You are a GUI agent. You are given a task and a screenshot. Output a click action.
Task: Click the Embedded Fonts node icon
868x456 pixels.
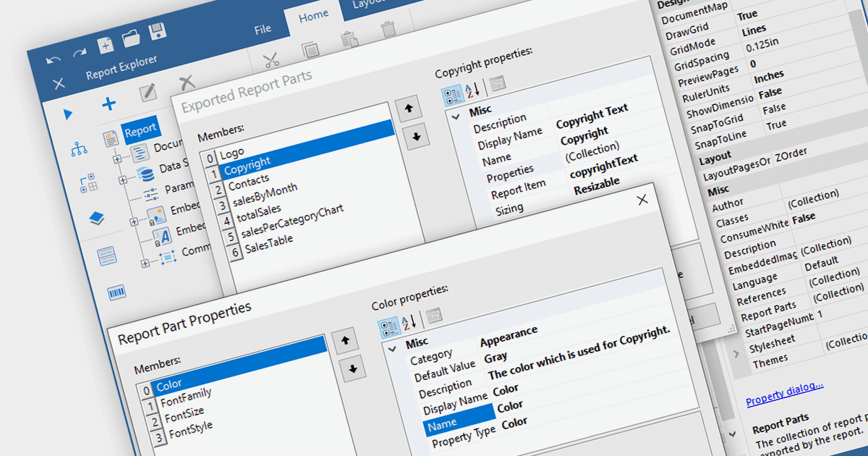click(x=161, y=237)
